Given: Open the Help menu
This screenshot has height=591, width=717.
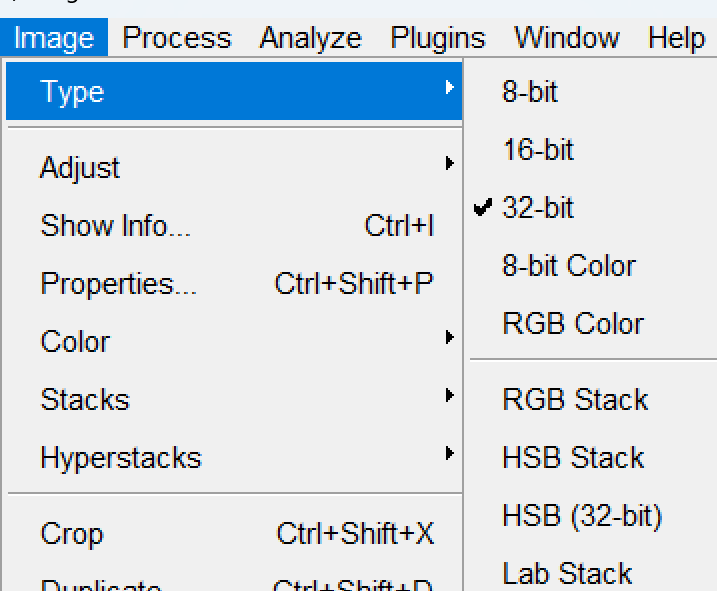Looking at the screenshot, I should click(676, 39).
